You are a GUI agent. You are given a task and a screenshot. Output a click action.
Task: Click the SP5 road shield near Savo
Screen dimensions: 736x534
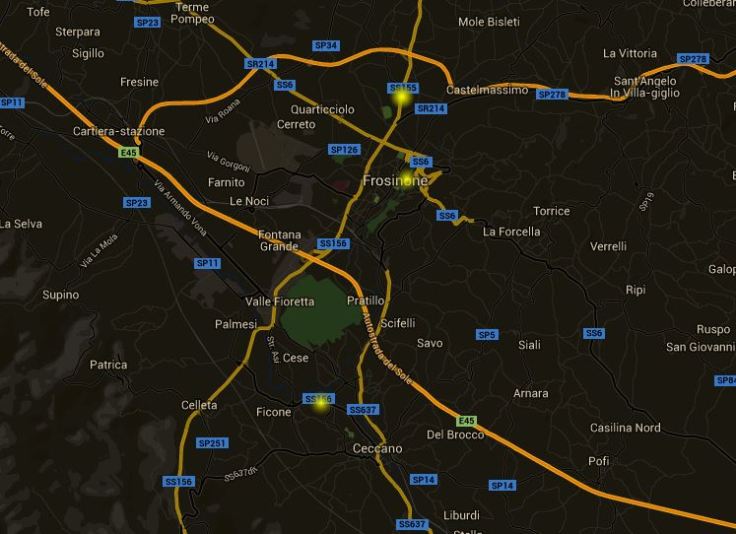coord(487,335)
